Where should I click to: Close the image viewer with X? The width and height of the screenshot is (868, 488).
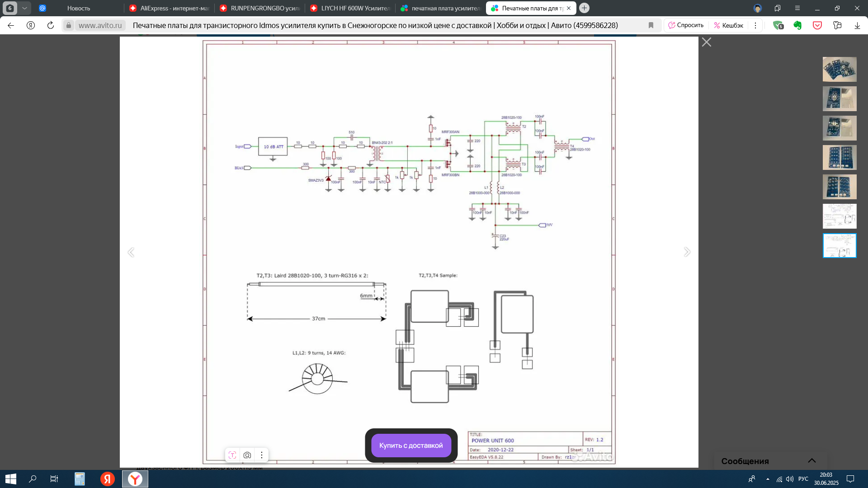[x=706, y=42]
